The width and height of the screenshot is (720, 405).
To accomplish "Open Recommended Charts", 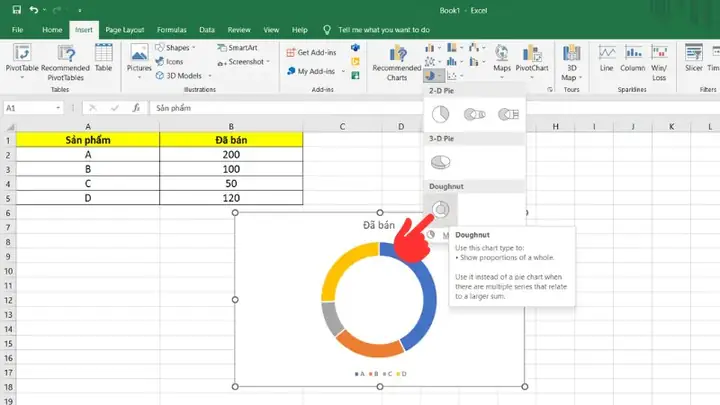I will pos(397,63).
